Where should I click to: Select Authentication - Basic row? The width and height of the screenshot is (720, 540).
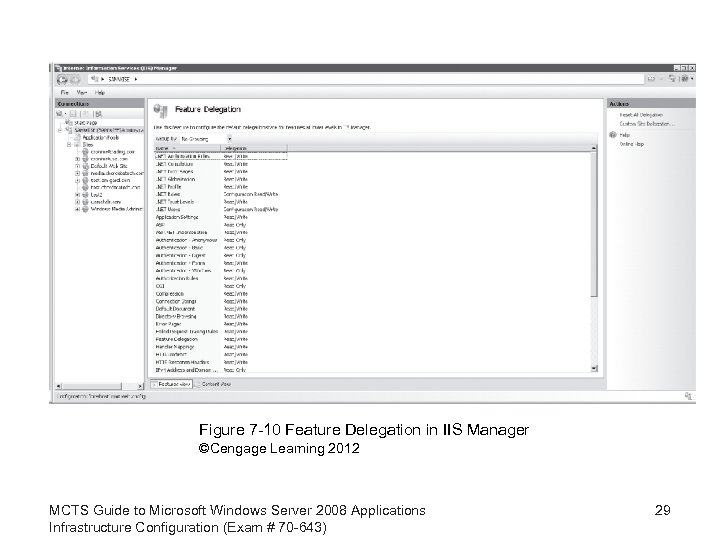tap(220, 248)
